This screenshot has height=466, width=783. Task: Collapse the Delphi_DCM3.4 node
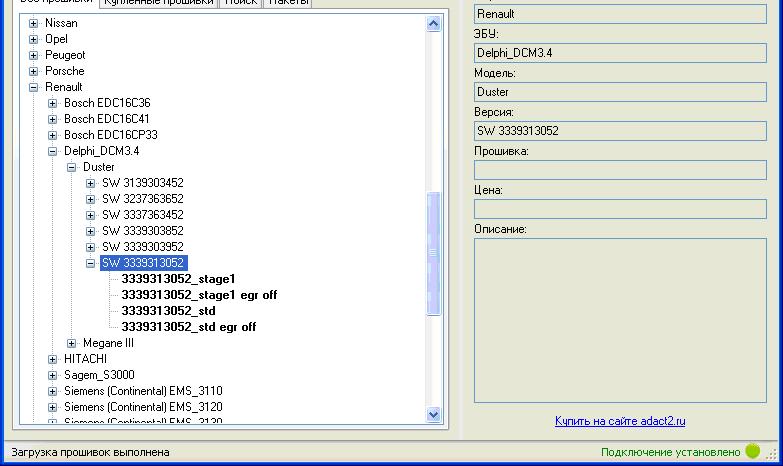53,151
